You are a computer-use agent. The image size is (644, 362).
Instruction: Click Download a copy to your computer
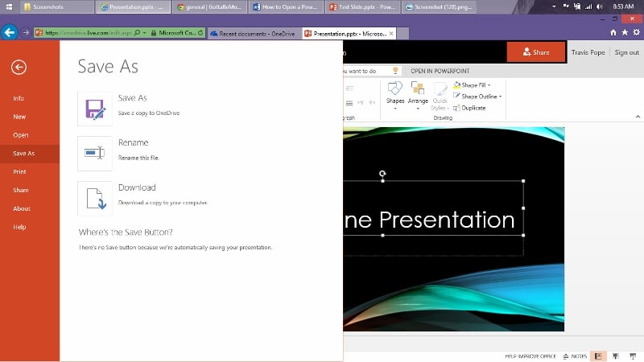(x=163, y=203)
